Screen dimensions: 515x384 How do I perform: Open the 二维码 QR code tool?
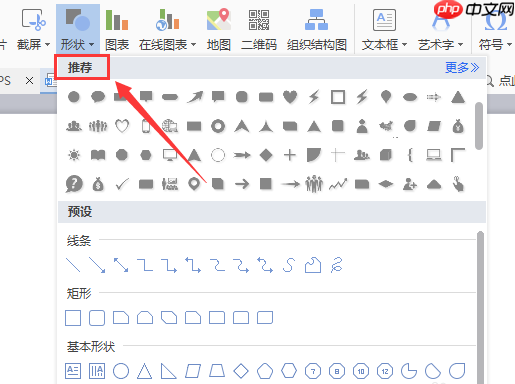259,29
